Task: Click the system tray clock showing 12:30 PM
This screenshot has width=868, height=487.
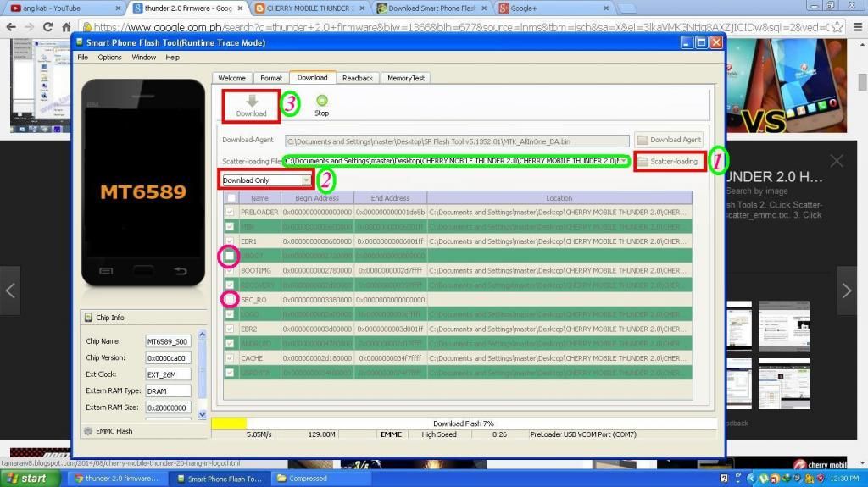Action: [x=845, y=479]
